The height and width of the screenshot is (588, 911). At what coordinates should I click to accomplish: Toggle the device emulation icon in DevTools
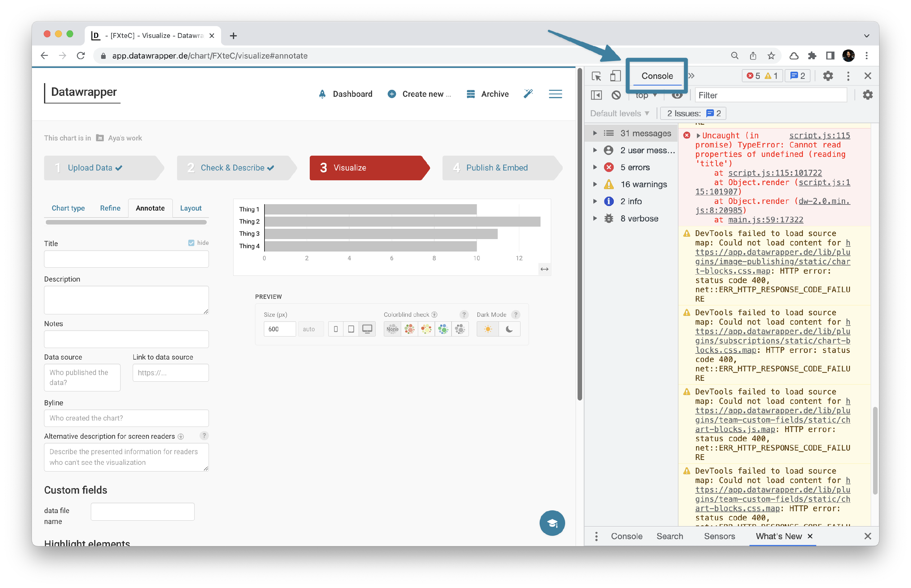615,76
